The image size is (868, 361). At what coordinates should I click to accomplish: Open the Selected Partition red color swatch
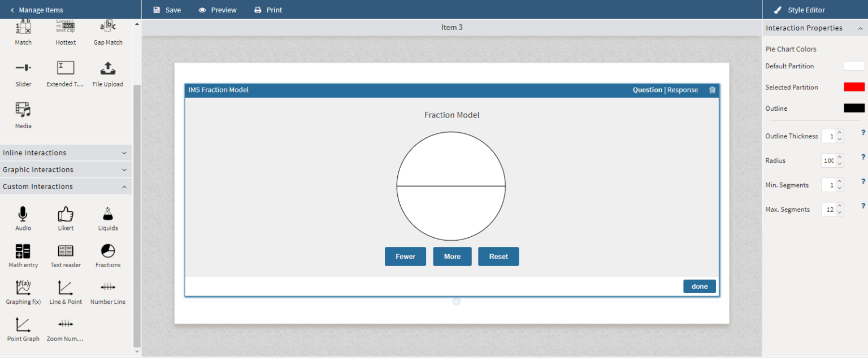point(854,87)
